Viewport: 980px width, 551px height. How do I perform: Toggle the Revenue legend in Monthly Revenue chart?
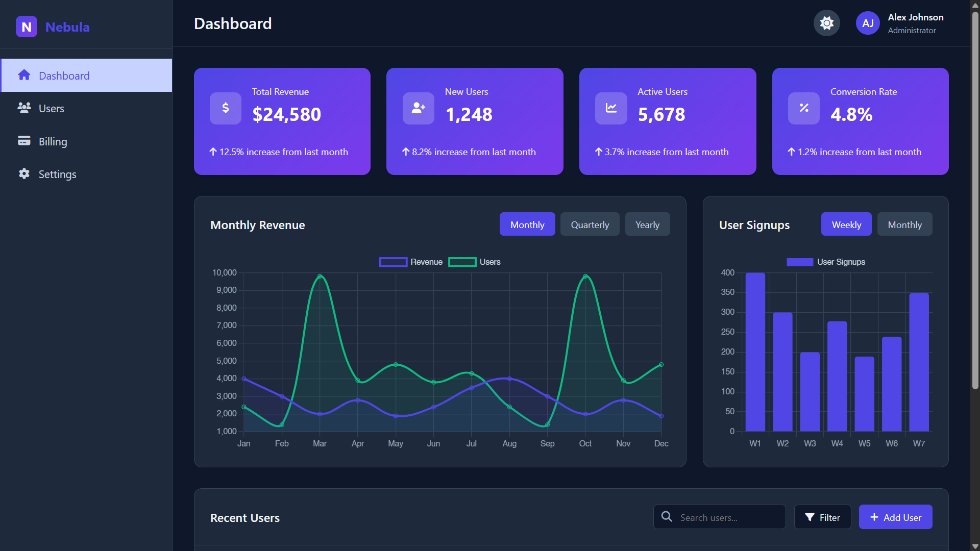[410, 262]
